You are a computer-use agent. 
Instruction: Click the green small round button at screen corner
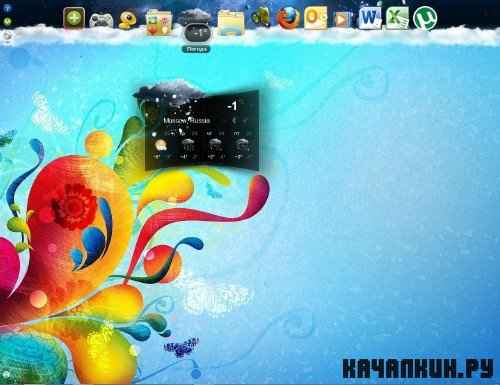pyautogui.click(x=7, y=22)
